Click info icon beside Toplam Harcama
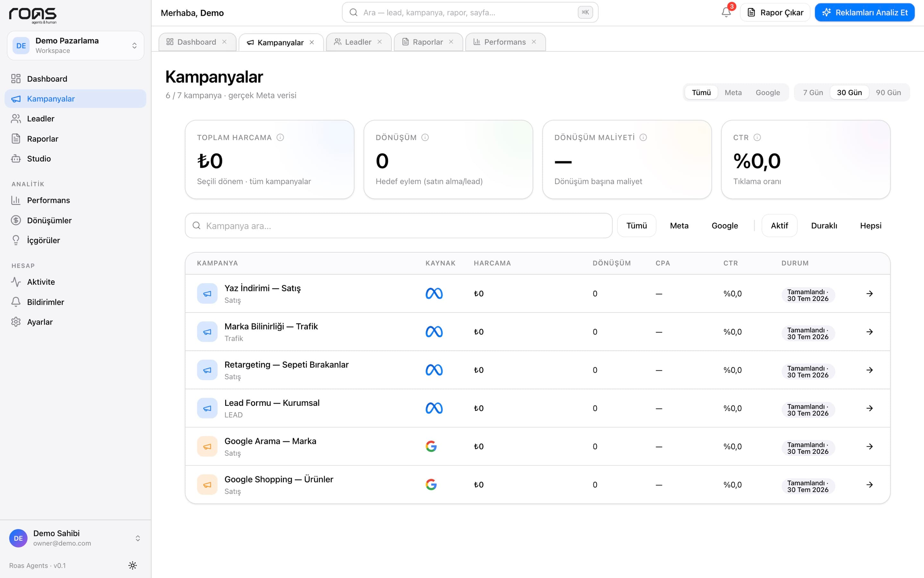 280,137
